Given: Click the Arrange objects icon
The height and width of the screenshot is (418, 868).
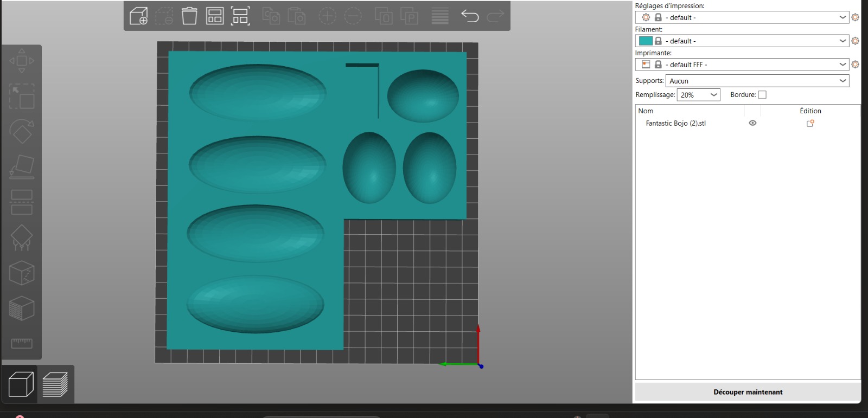Looking at the screenshot, I should click(215, 16).
